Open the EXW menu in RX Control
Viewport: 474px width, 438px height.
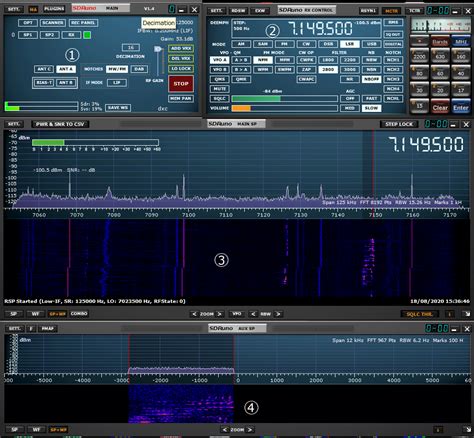coord(260,11)
